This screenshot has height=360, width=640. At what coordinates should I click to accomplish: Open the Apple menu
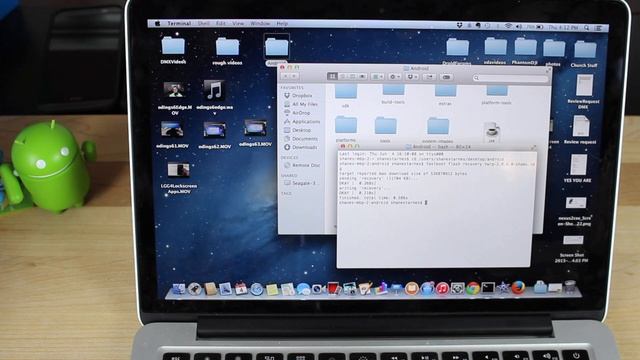[157, 23]
